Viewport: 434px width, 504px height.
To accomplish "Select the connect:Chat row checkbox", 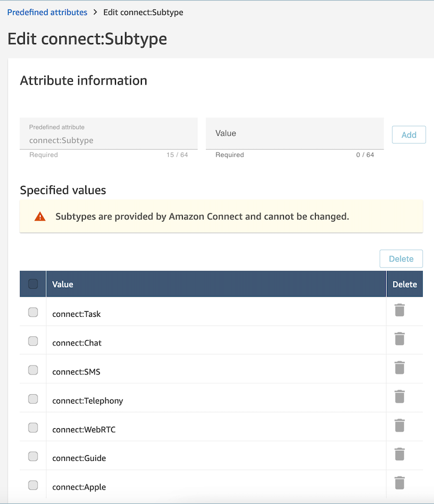I will [33, 341].
